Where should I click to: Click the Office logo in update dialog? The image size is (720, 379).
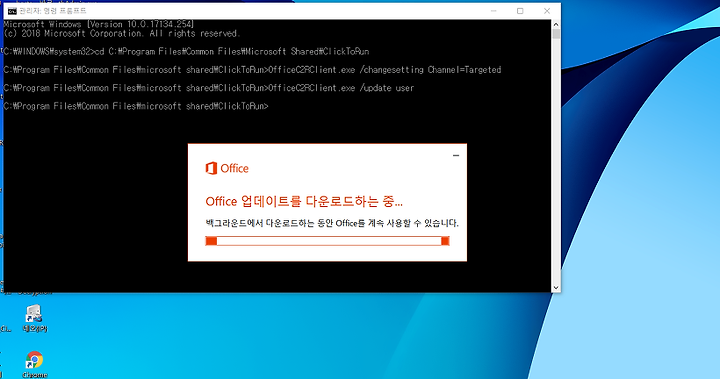tap(227, 168)
